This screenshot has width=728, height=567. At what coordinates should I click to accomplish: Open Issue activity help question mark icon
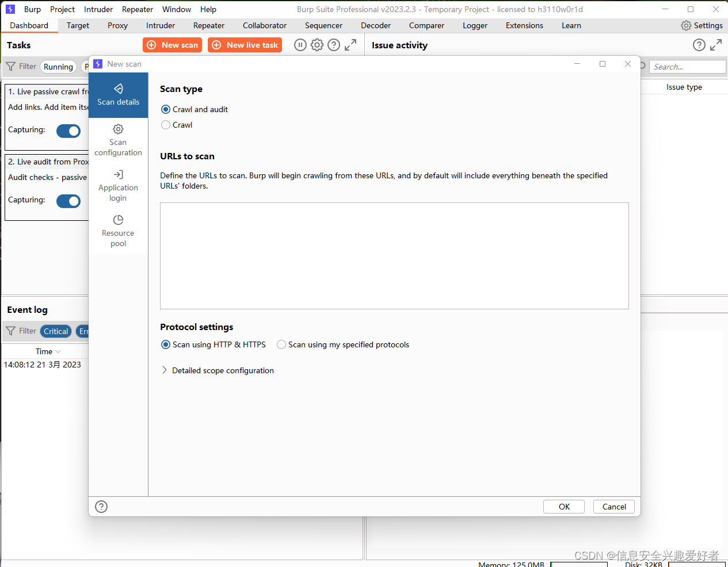point(699,45)
